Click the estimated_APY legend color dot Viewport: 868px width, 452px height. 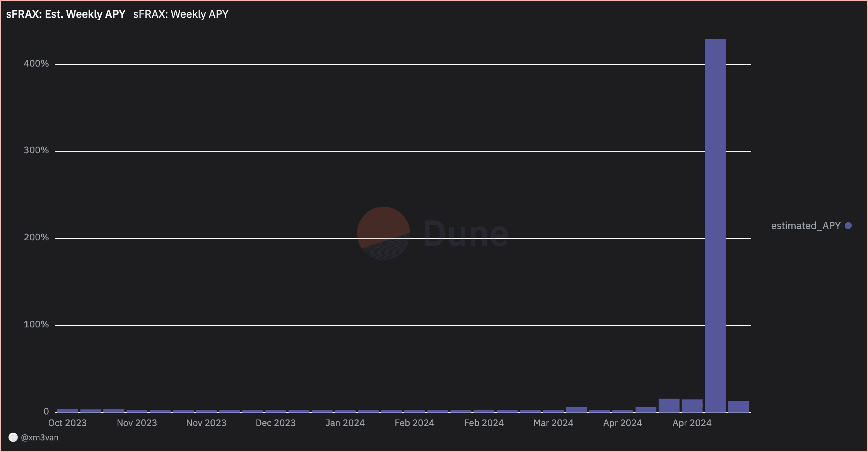pyautogui.click(x=848, y=226)
